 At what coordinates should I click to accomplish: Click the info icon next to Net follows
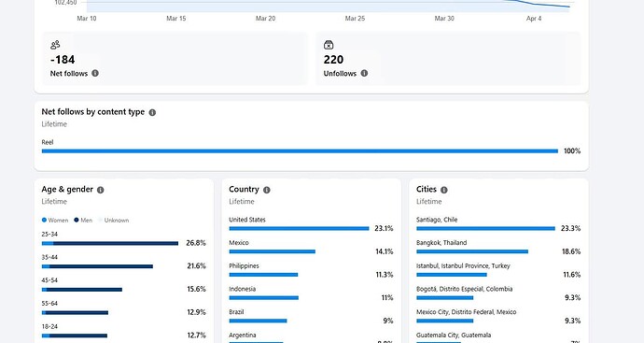[95, 73]
